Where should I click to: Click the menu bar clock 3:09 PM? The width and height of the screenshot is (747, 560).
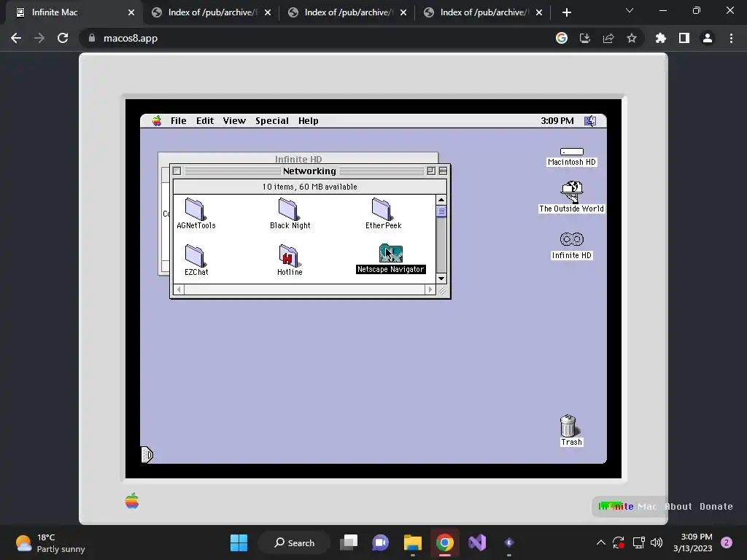pyautogui.click(x=557, y=121)
